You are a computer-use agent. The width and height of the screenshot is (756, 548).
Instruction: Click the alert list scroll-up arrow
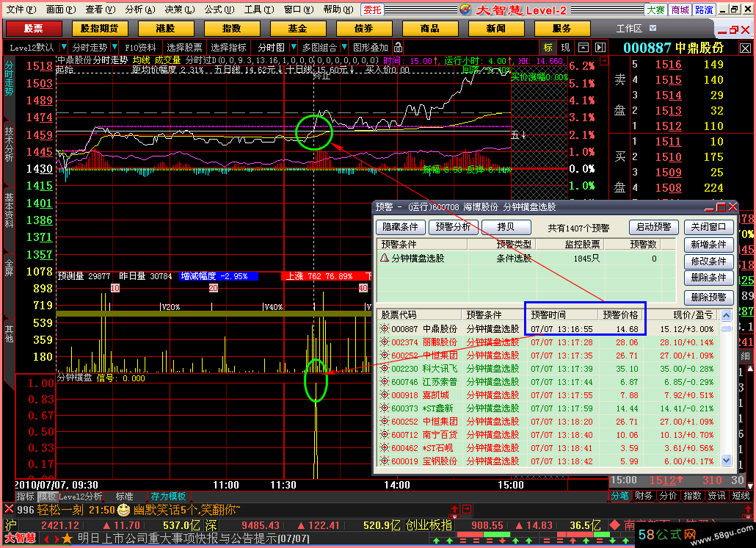pyautogui.click(x=727, y=315)
